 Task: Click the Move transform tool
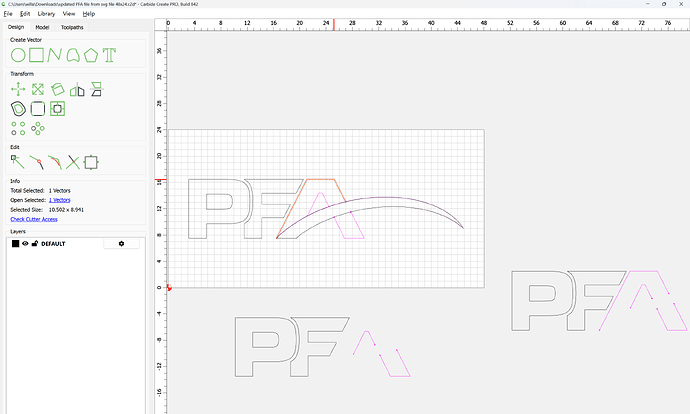pos(17,89)
